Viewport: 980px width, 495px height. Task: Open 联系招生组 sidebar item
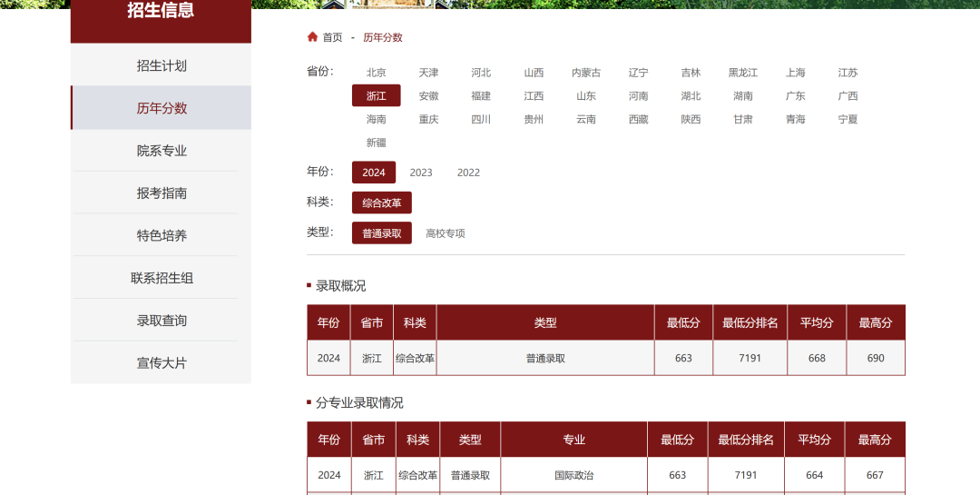162,278
